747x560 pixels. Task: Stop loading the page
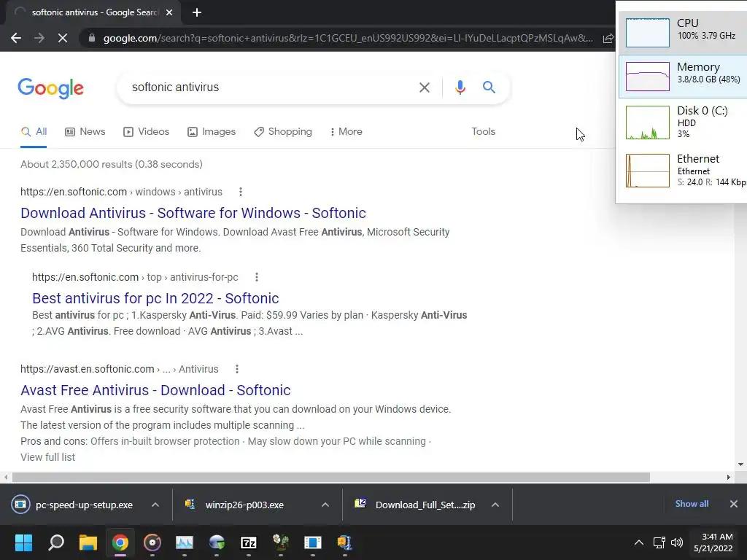[63, 38]
